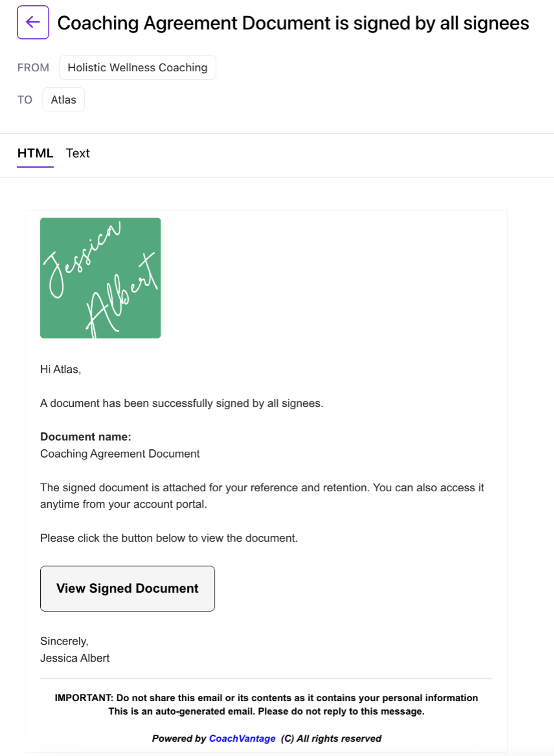Click the 'successfully signed by all signees' sentence
Viewport: 554px width, 756px height.
tap(182, 404)
